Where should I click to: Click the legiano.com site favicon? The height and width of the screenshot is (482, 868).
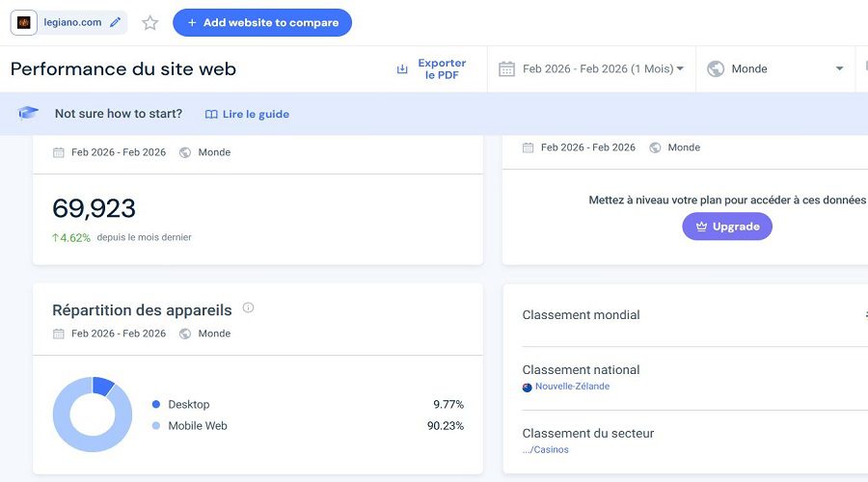[24, 23]
